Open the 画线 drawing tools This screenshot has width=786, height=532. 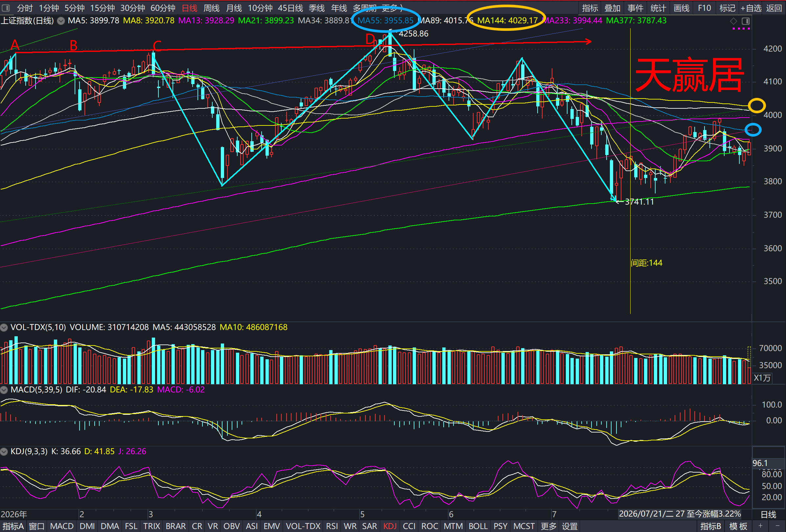tap(681, 8)
